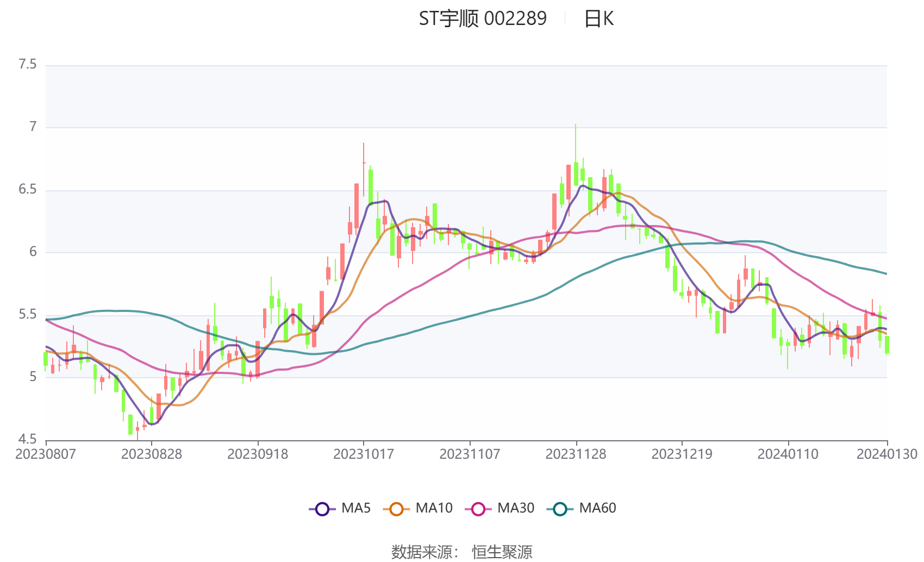This screenshot has height=562, width=924.
Task: Click the orange MA10 line at its peak
Action: point(620,193)
